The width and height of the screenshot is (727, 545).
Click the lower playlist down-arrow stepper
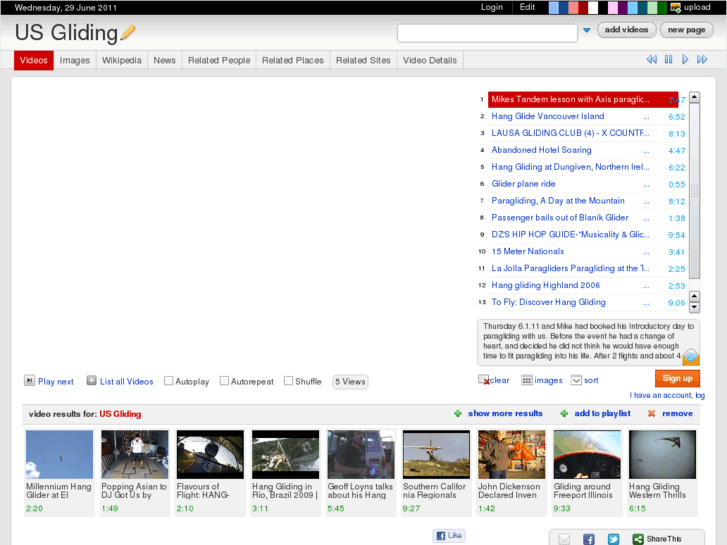click(694, 307)
